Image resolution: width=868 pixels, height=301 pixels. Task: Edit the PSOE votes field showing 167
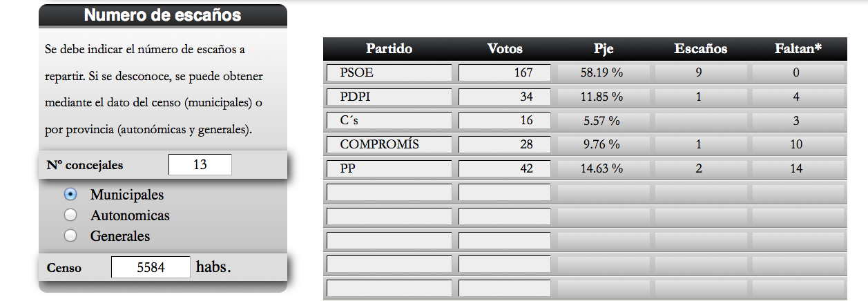[x=504, y=72]
